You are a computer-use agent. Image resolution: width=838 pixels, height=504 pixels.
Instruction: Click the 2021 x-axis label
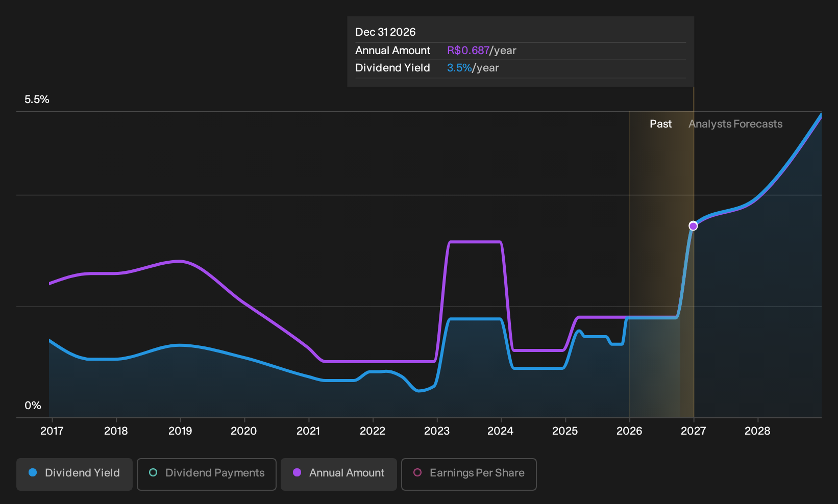[308, 431]
